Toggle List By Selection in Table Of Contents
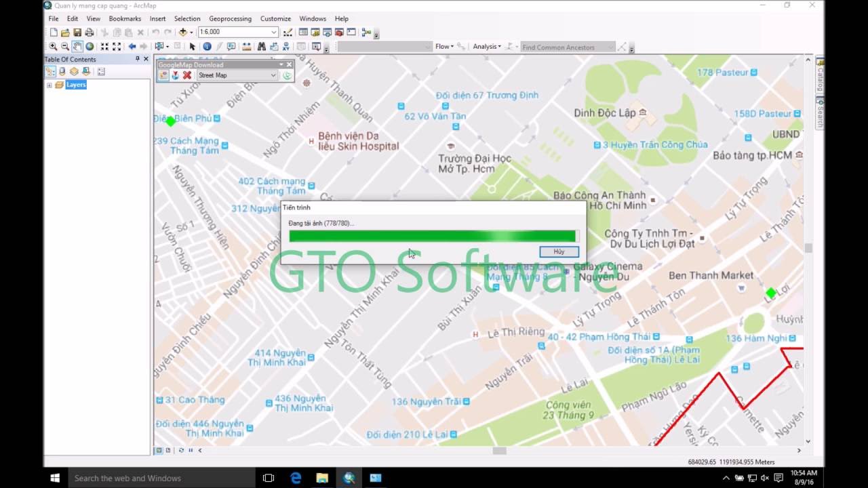The image size is (868, 488). pos(86,71)
